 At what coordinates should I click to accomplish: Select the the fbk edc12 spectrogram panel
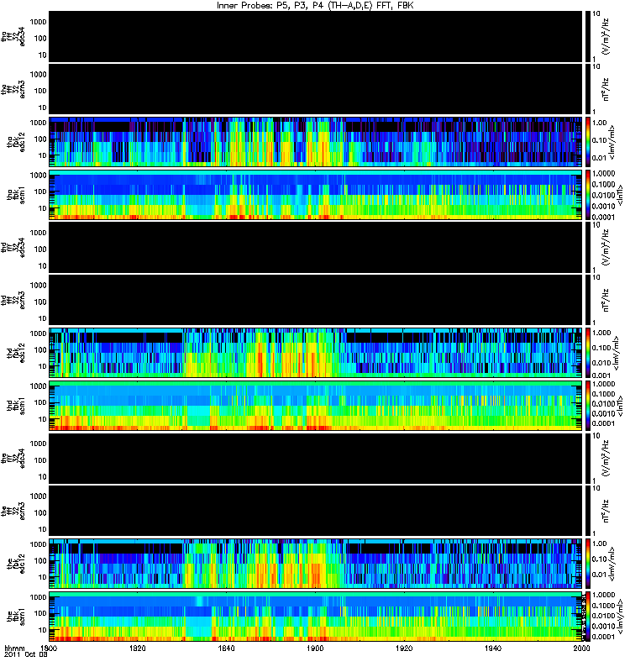(x=316, y=564)
